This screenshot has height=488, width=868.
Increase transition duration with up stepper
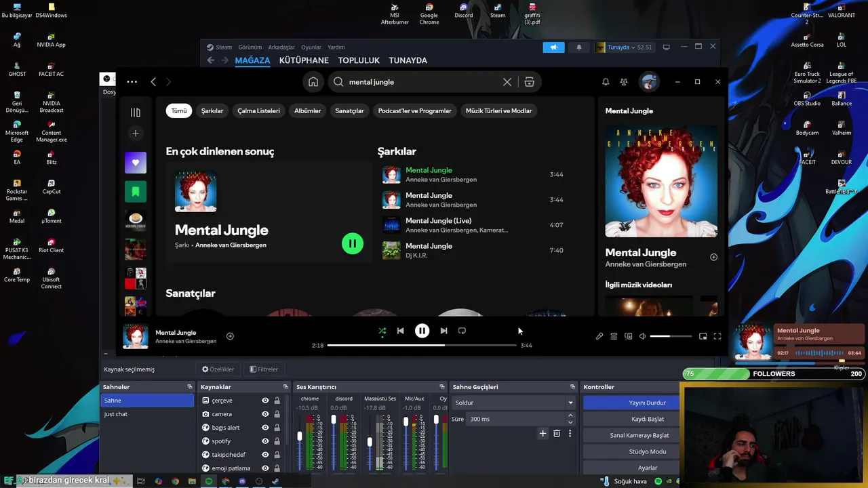pos(570,415)
